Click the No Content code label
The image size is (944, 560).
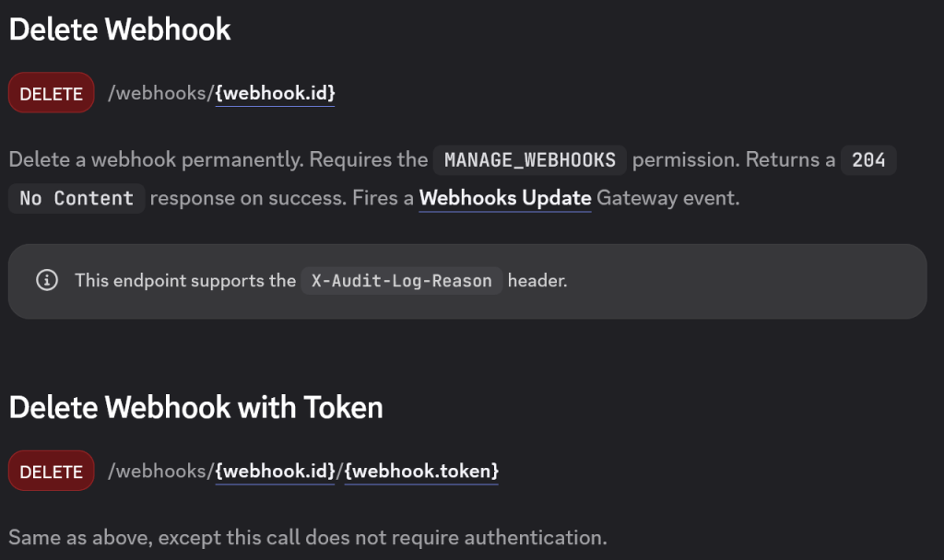[x=77, y=198]
